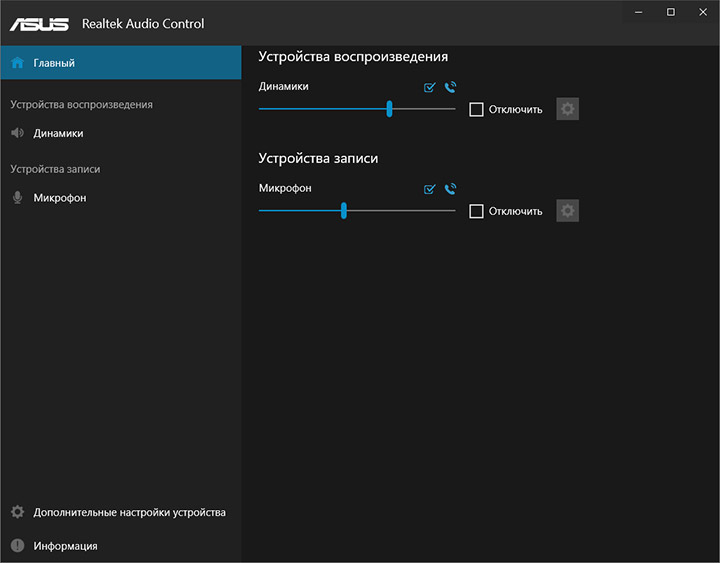
Task: Click the speaker icon beside Динамики
Action: (17, 133)
